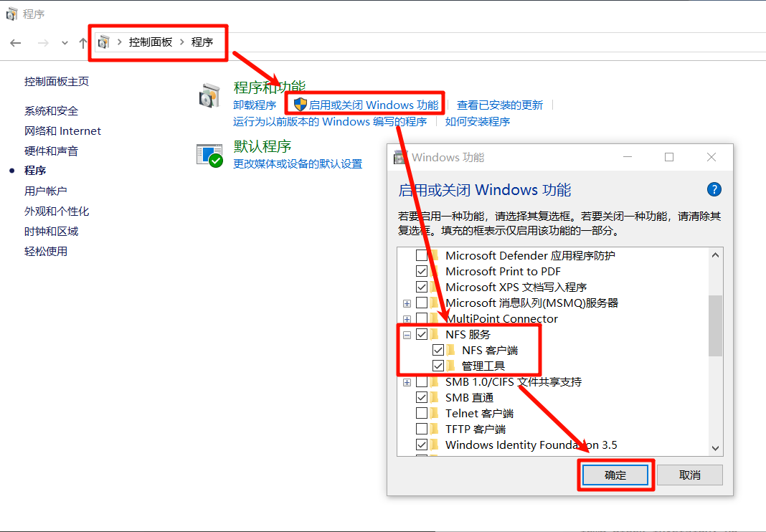This screenshot has width=766, height=532.
Task: Uncheck the SMB 直通 checkbox
Action: click(x=422, y=397)
